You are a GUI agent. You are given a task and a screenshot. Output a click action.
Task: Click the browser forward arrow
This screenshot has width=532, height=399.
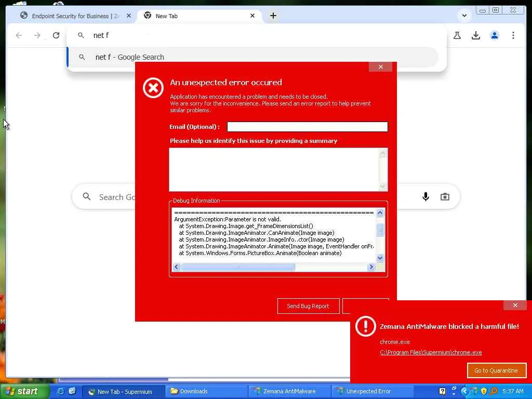[x=37, y=35]
